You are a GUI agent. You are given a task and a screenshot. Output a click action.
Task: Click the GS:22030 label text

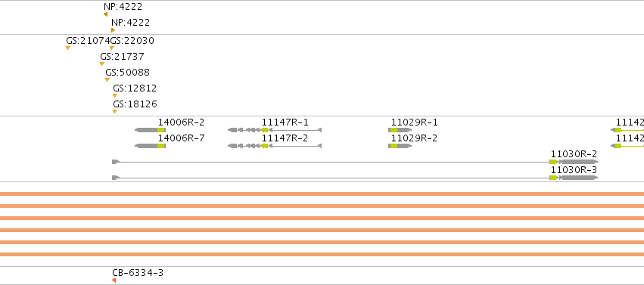pos(132,41)
